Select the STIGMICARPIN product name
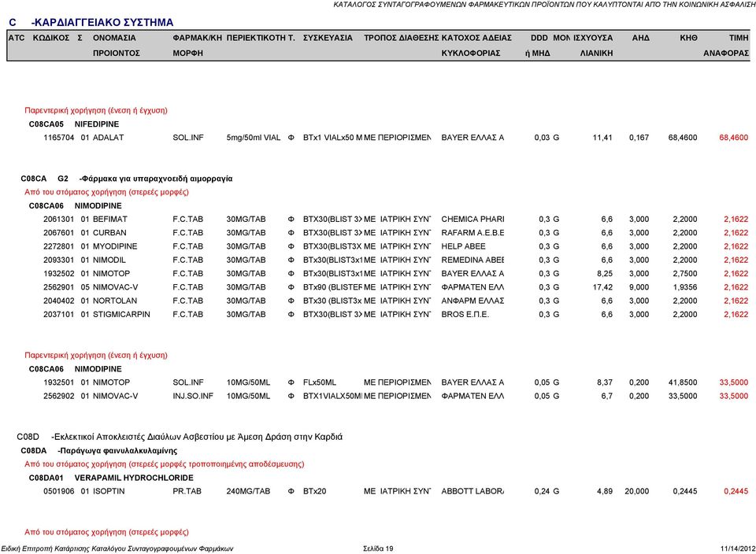 (121, 314)
